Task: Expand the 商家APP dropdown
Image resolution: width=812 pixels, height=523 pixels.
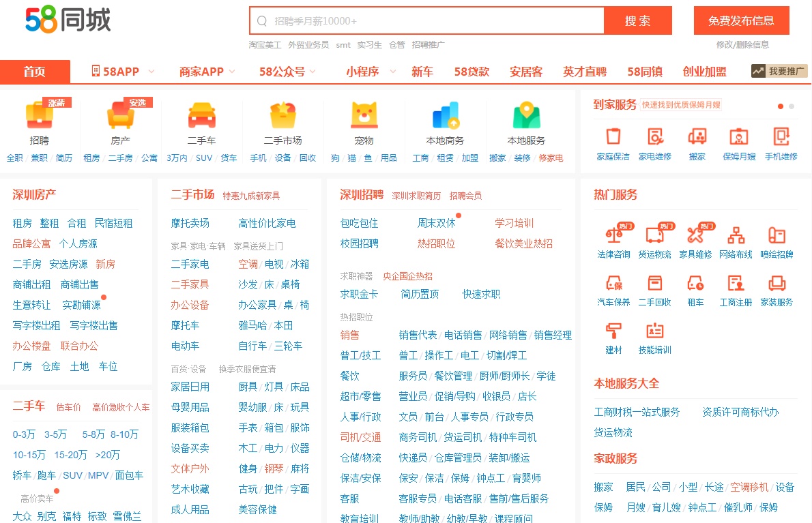Action: click(232, 72)
